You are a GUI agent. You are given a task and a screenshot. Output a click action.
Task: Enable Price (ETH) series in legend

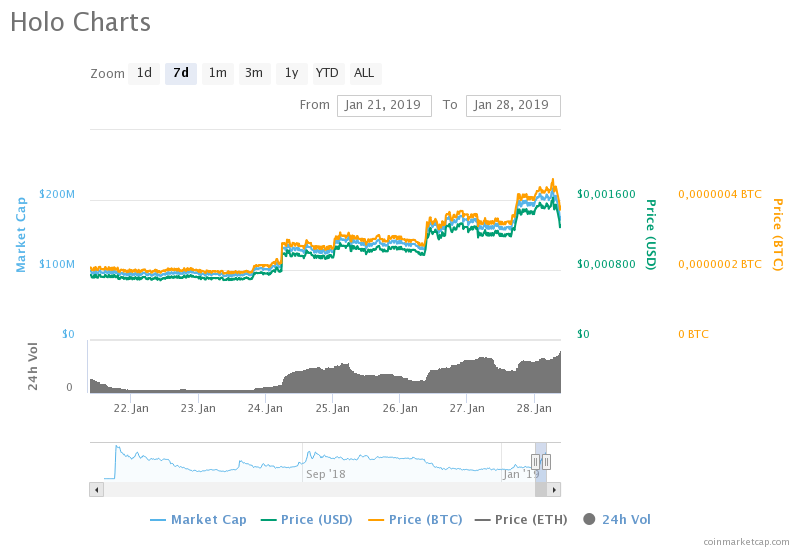(521, 520)
